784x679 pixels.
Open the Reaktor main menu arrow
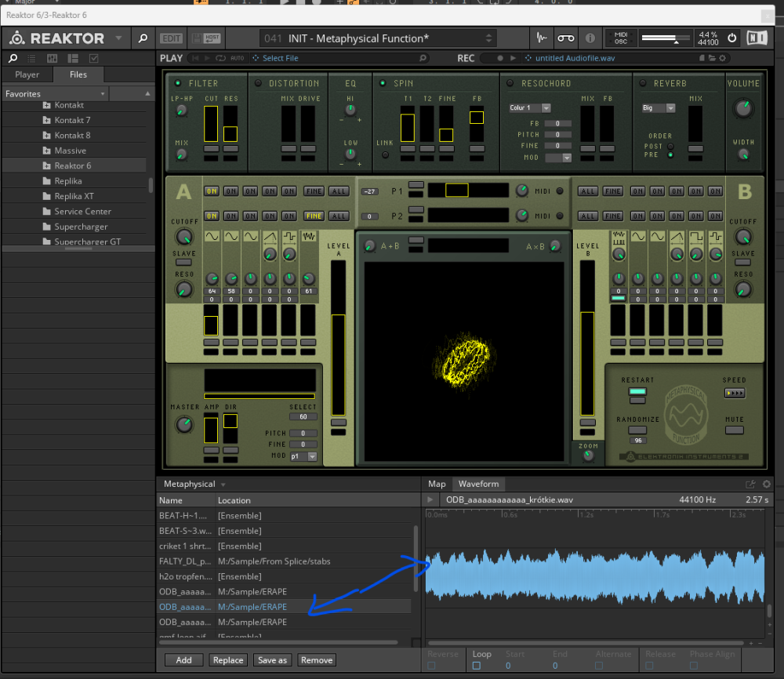118,38
